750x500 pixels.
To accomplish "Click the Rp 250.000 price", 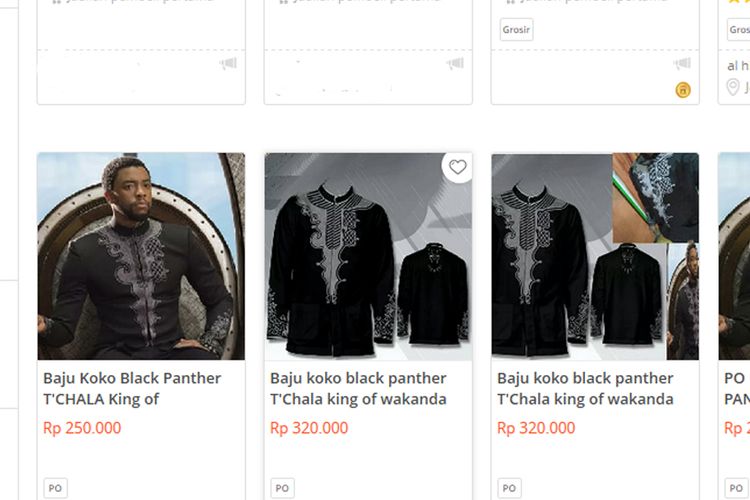I will (x=82, y=428).
